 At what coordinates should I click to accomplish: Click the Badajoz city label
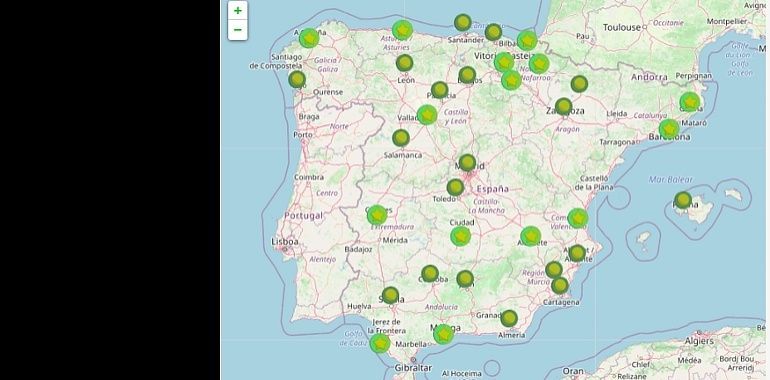click(x=358, y=249)
